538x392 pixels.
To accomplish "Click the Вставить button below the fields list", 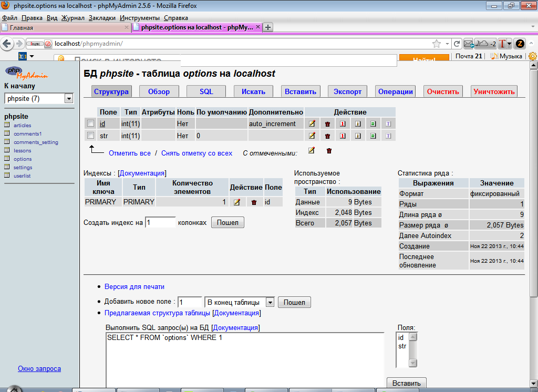I will [406, 383].
